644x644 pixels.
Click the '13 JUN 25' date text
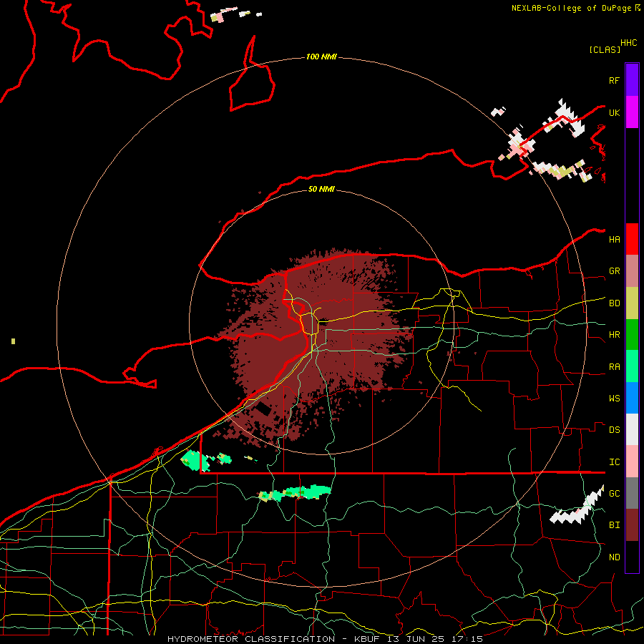tap(417, 639)
